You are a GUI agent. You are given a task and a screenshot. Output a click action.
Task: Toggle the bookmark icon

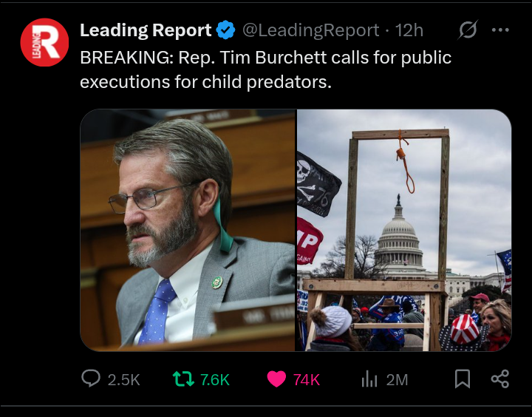click(x=463, y=379)
